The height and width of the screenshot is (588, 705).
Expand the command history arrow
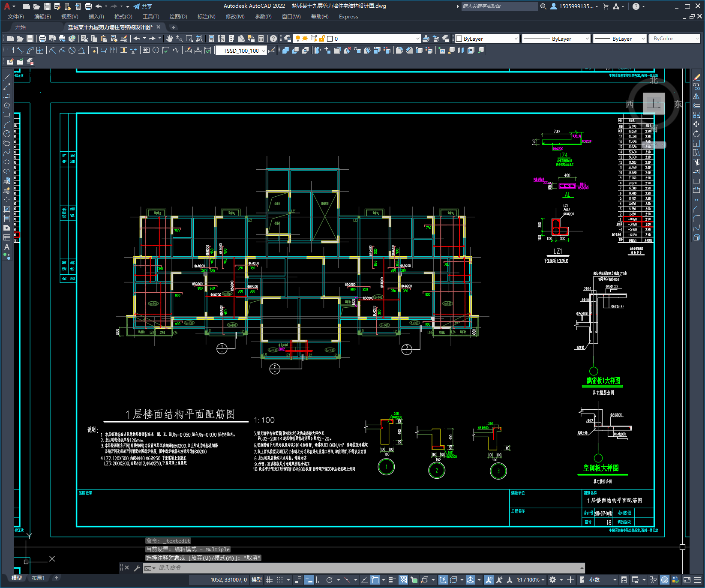tap(582, 568)
